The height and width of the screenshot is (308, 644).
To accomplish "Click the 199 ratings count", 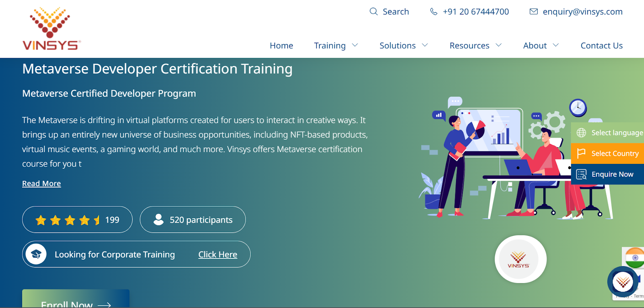I will click(112, 220).
